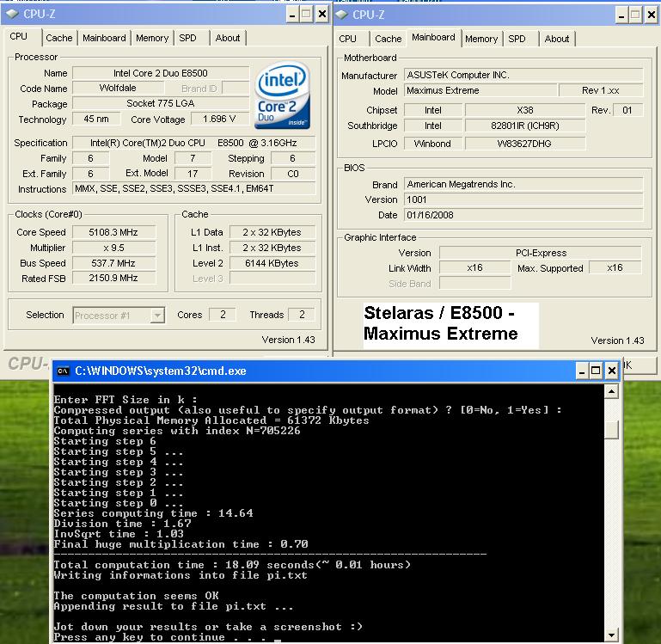Close the cmd.exe window

pos(612,371)
